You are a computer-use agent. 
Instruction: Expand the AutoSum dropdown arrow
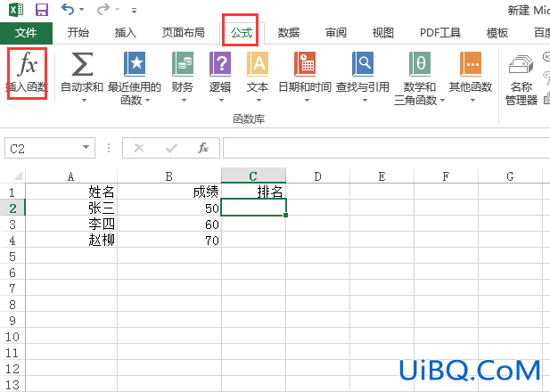pos(84,101)
